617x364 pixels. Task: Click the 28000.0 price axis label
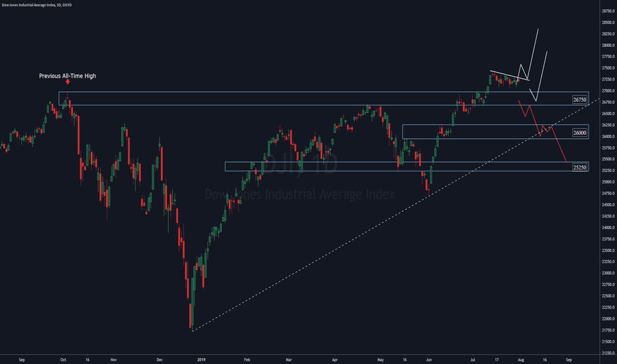(x=608, y=45)
